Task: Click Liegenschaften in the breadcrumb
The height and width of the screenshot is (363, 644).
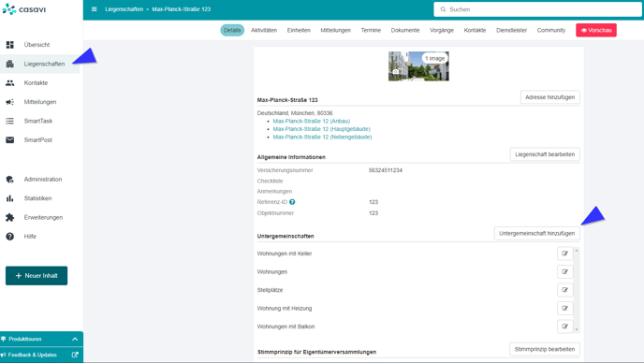Action: click(124, 9)
